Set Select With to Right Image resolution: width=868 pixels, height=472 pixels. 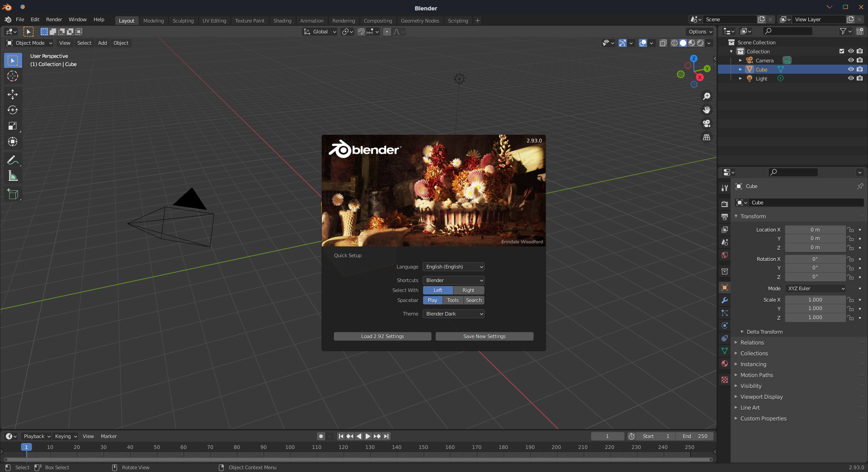point(468,290)
